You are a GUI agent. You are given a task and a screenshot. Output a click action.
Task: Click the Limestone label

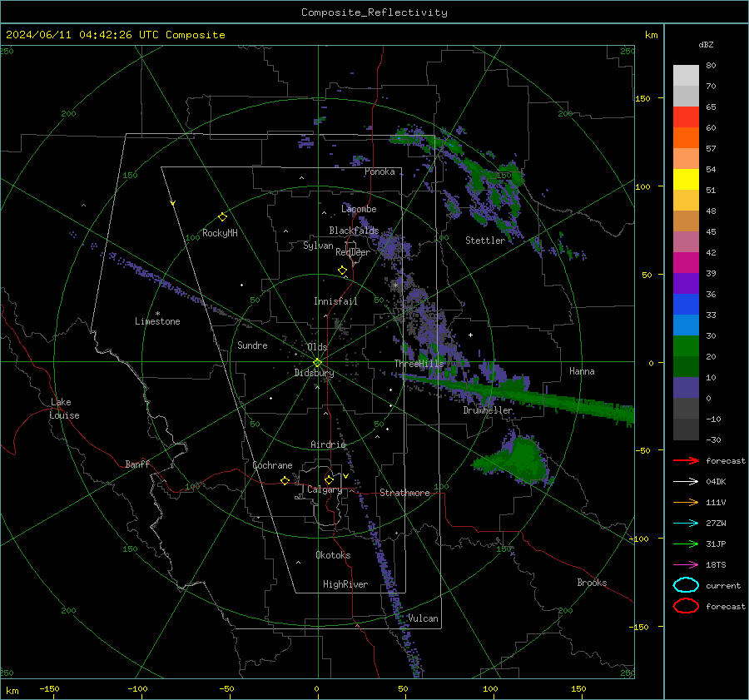(157, 321)
